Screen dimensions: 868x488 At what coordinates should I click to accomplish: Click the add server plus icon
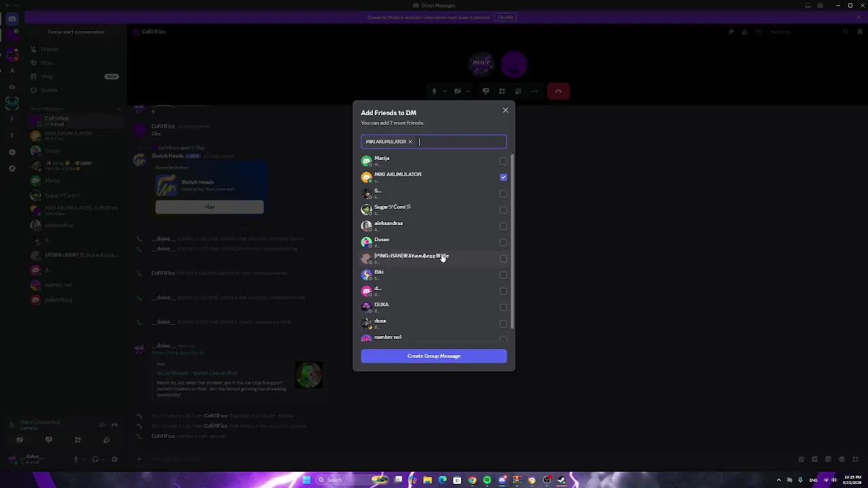tap(12, 152)
